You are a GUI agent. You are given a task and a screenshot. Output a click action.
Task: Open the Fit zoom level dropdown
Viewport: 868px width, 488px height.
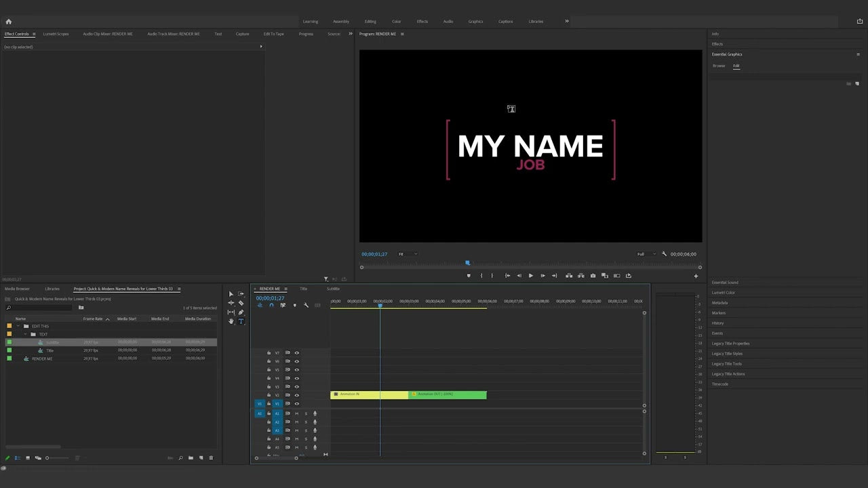[406, 253]
